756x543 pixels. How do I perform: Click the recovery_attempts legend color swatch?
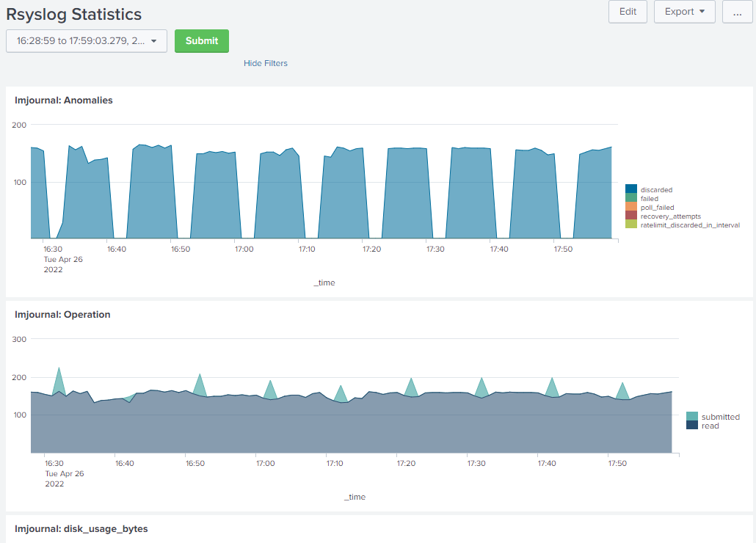click(x=631, y=215)
